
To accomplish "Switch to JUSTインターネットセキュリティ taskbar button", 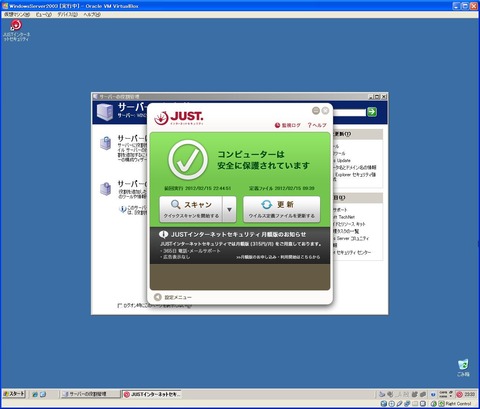I will tap(152, 394).
